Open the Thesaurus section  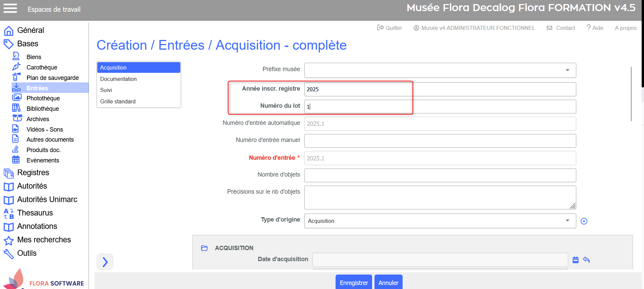(35, 213)
